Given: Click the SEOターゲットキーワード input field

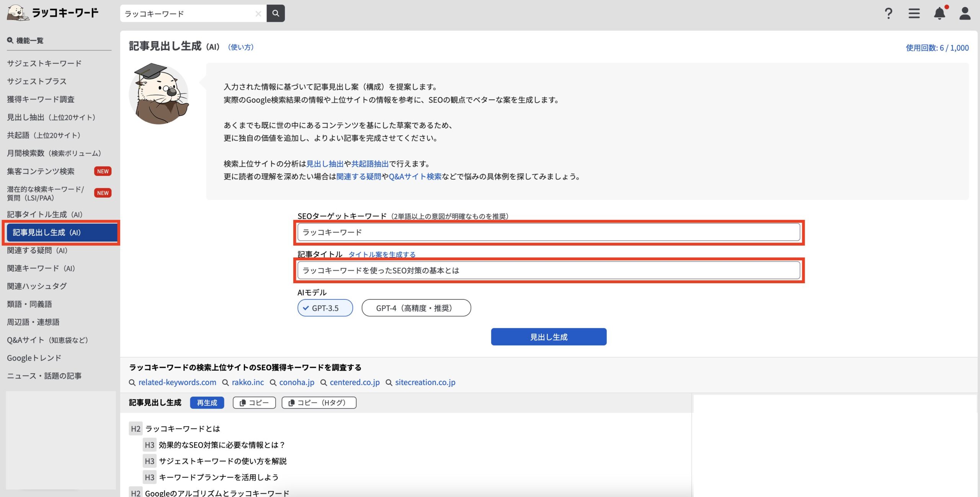Looking at the screenshot, I should pos(549,232).
